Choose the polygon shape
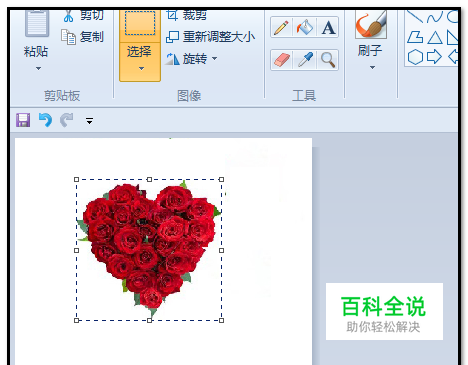The width and height of the screenshot is (468, 365). (x=415, y=37)
